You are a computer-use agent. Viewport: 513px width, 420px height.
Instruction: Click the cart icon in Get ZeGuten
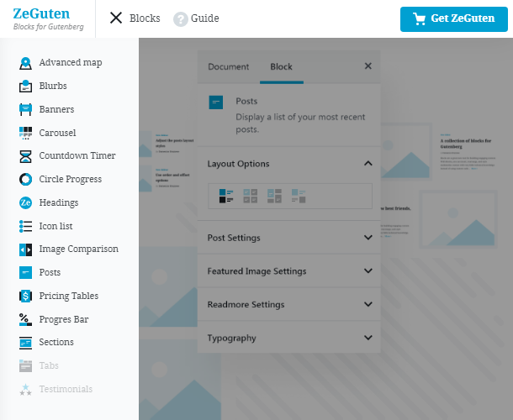point(419,19)
